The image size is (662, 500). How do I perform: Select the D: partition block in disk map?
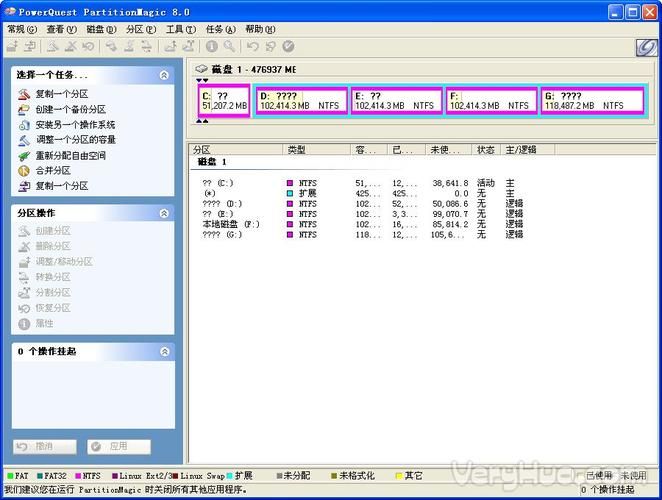click(302, 101)
